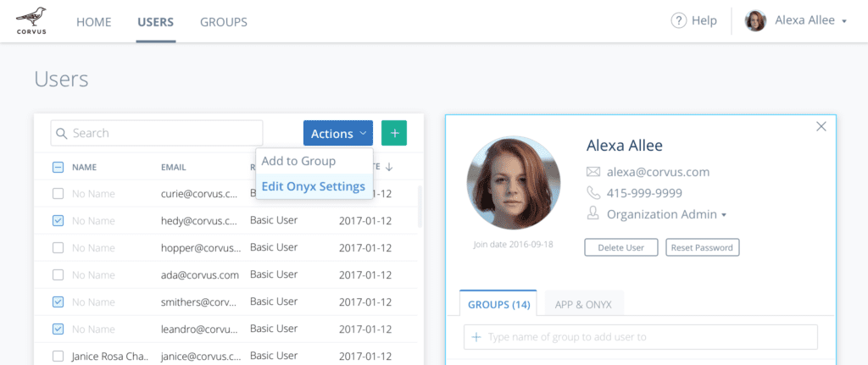This screenshot has width=868, height=365.
Task: Click the plus icon in group input
Action: click(x=476, y=337)
